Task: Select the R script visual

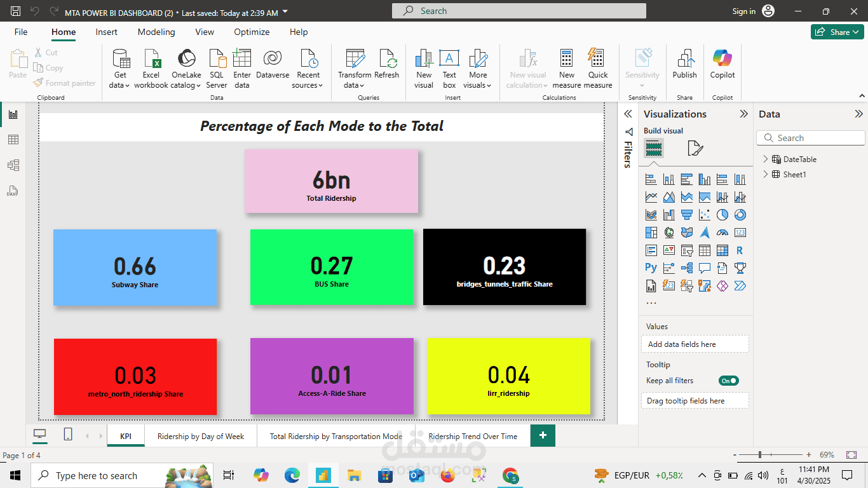Action: click(740, 251)
